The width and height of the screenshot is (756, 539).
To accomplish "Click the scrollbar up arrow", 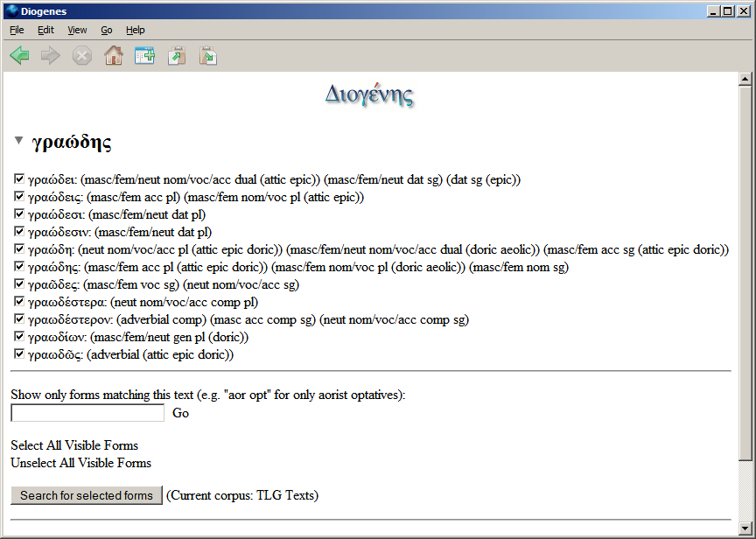I will coord(745,80).
